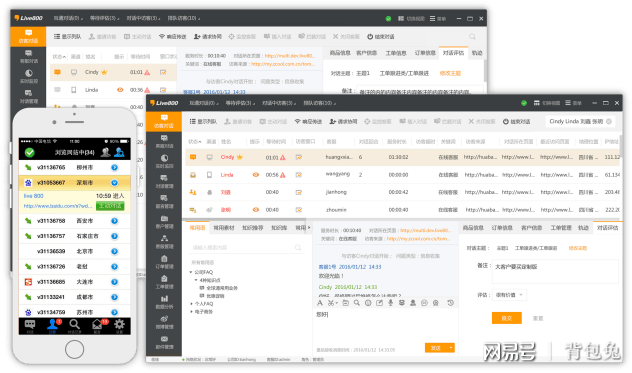
Task: Open chat history clock icon in editor toolbar
Action: [451, 303]
